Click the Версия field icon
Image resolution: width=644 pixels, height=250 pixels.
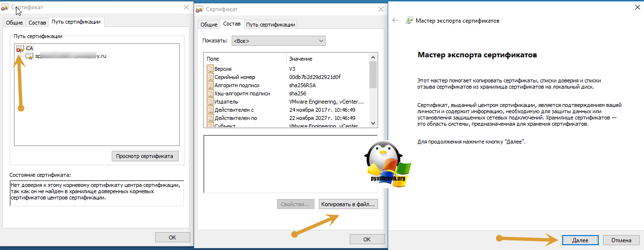[210, 69]
